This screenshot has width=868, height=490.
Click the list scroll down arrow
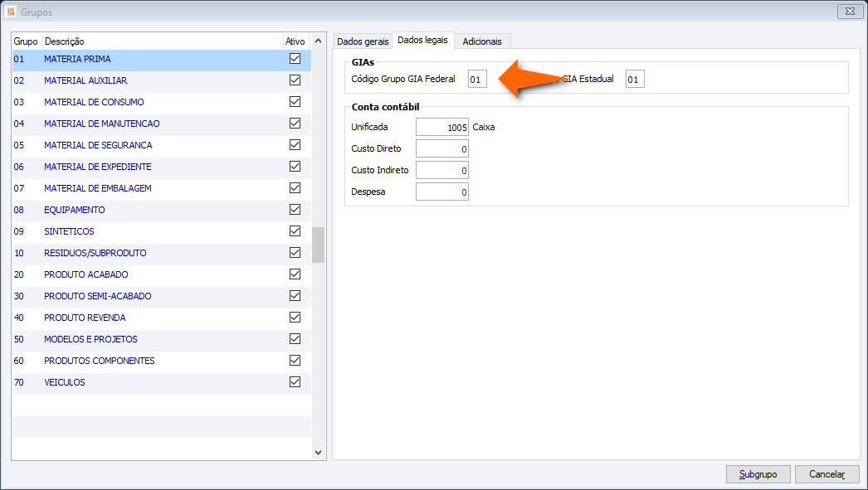(x=319, y=453)
